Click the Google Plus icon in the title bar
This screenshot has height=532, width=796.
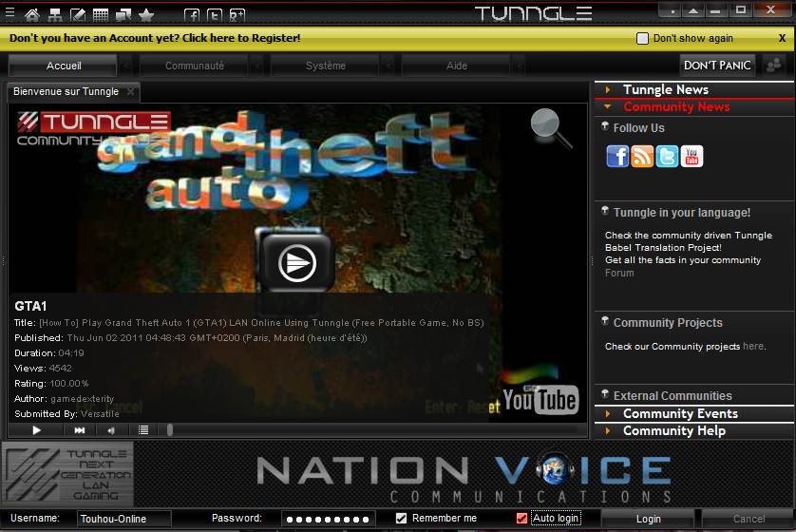coord(237,15)
